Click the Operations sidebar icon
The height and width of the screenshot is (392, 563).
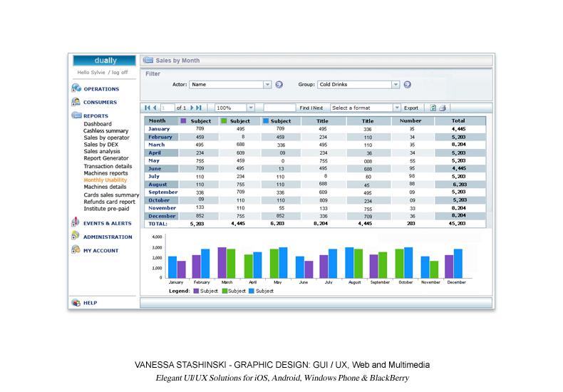point(76,88)
